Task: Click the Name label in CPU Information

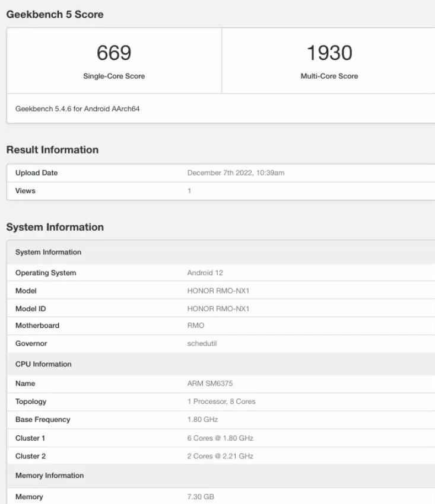Action: pos(25,384)
